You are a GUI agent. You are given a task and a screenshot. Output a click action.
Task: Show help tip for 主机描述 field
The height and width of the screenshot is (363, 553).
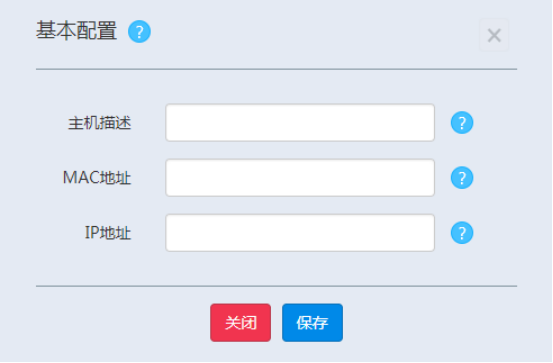point(462,123)
